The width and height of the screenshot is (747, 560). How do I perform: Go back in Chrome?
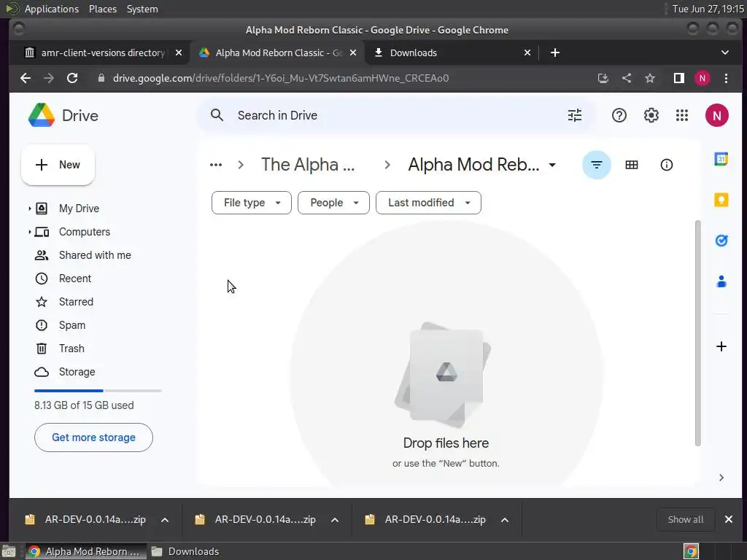pyautogui.click(x=26, y=78)
